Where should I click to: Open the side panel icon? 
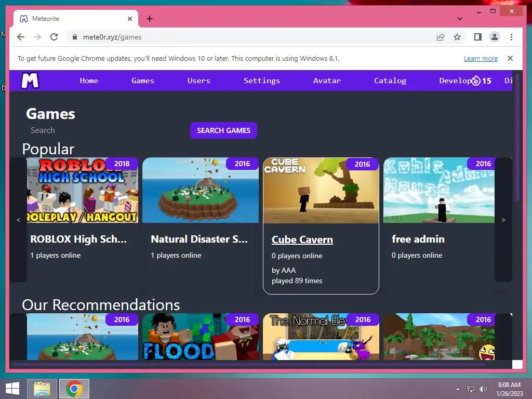(478, 37)
